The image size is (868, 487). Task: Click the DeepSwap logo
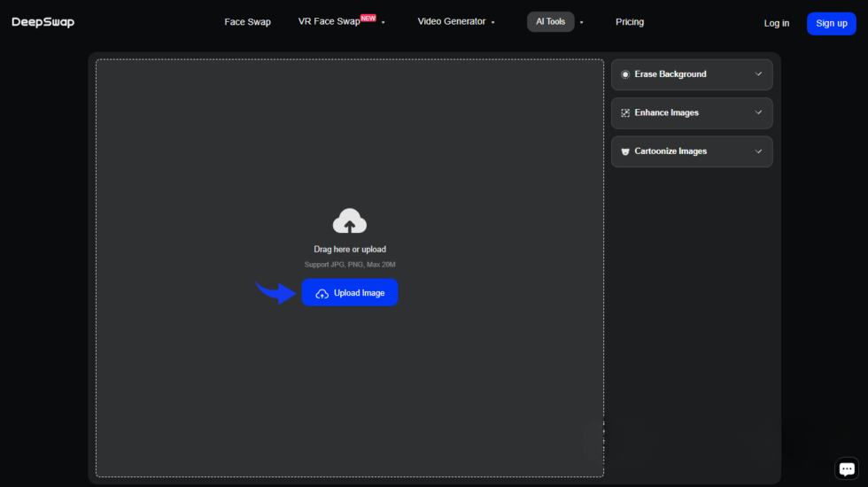[x=43, y=22]
